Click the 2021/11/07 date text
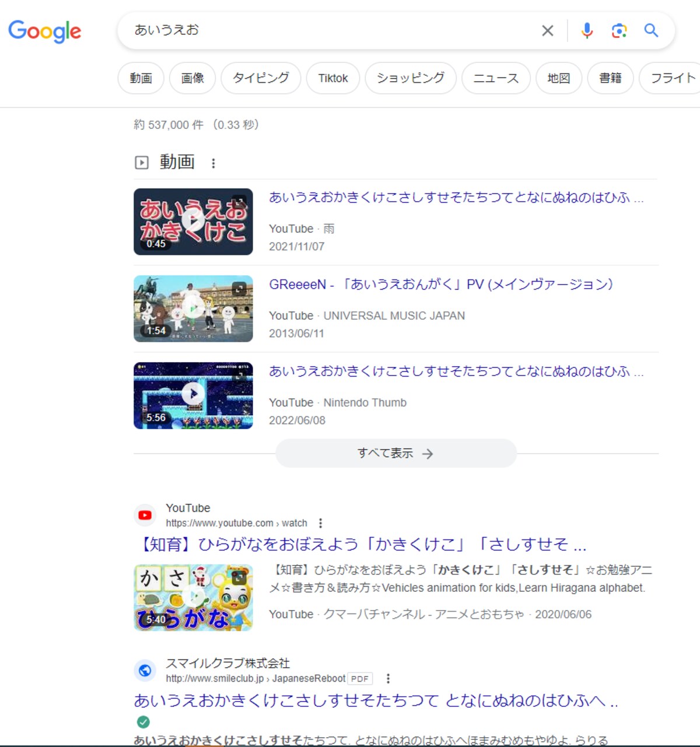Screen dimensions: 700x747 click(x=296, y=247)
